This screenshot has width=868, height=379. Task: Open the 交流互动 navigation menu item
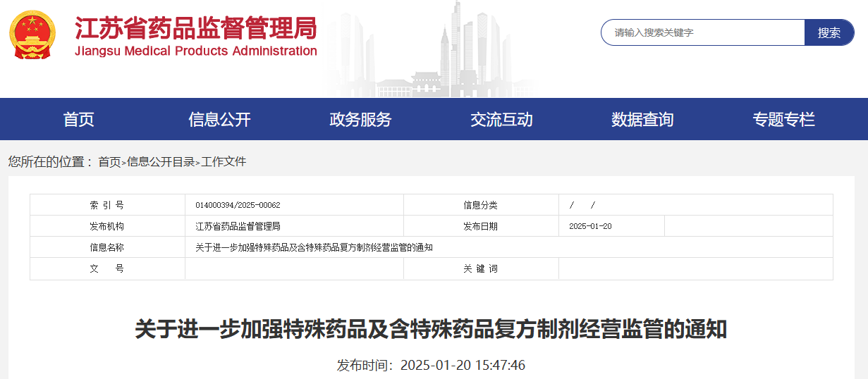(x=502, y=119)
